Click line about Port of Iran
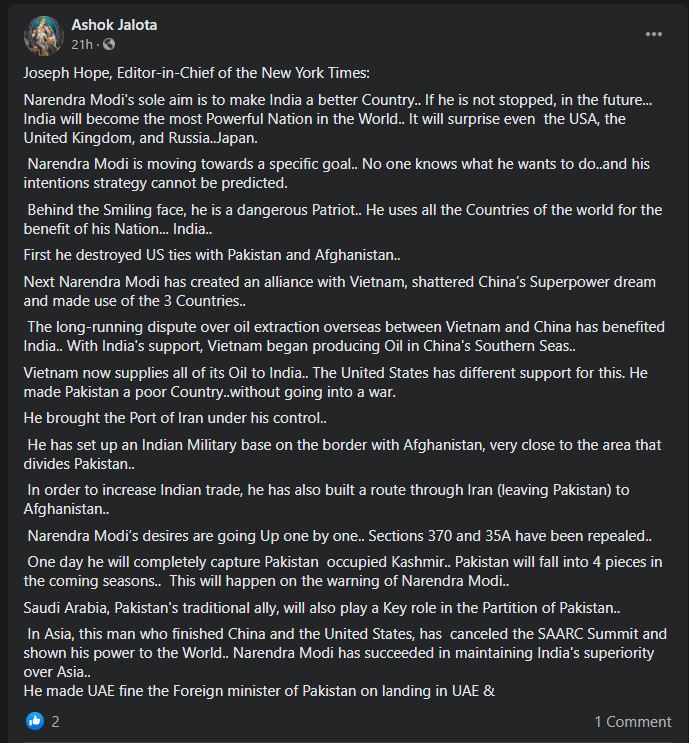Screen dimensions: 689x743 click(x=175, y=418)
